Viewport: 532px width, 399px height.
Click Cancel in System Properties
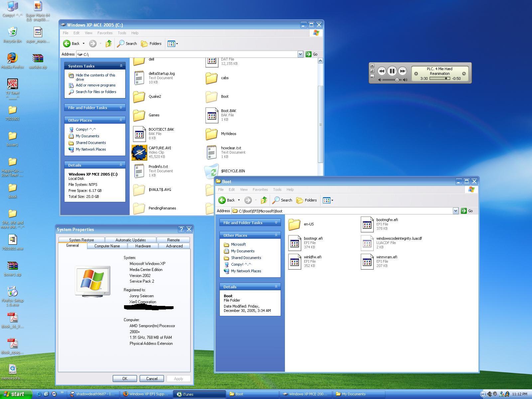coord(152,379)
